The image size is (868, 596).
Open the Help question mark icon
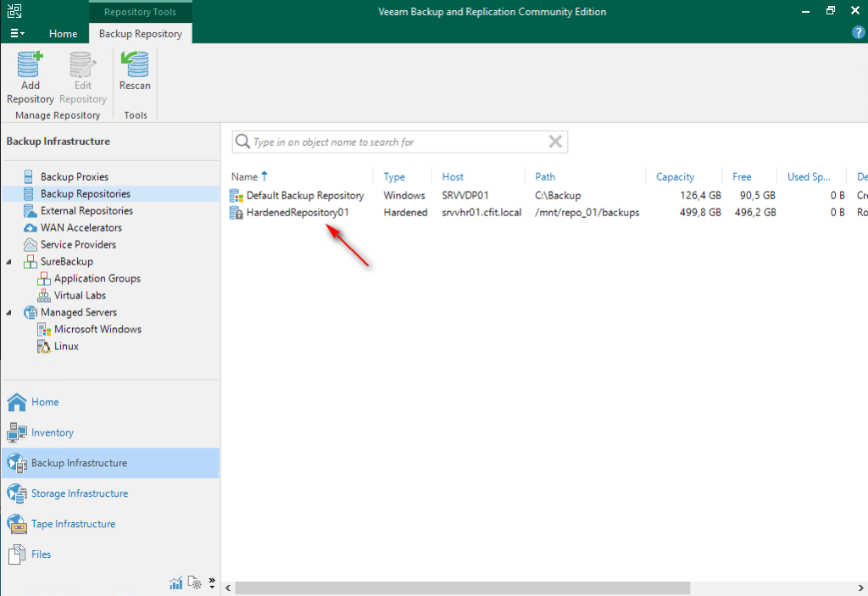(x=857, y=33)
